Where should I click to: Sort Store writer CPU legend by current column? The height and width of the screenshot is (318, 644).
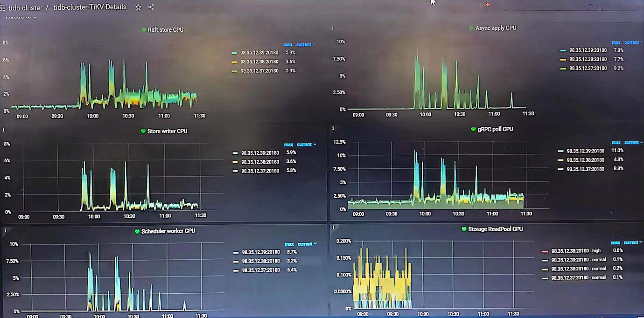[x=305, y=145]
